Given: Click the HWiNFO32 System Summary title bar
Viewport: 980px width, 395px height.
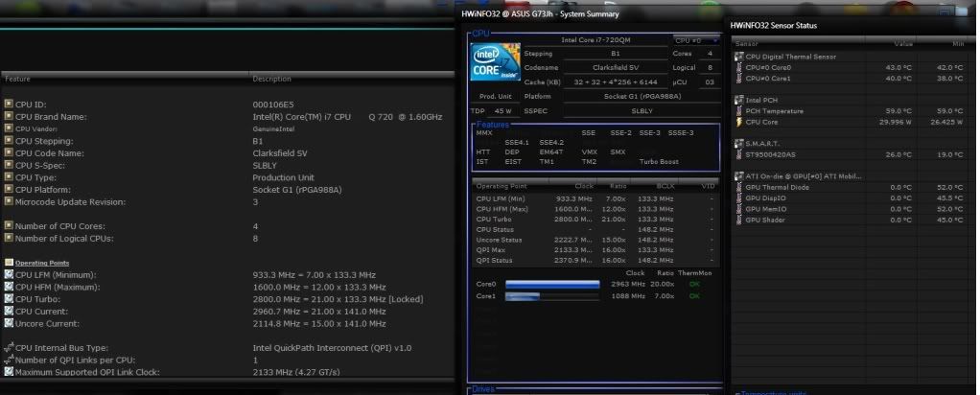Looking at the screenshot, I should tap(591, 13).
